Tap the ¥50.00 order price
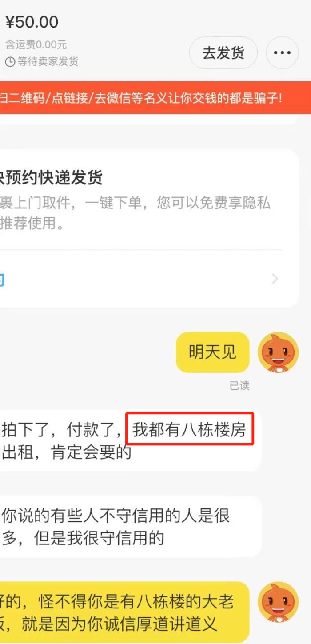The width and height of the screenshot is (311, 644). click(x=32, y=22)
